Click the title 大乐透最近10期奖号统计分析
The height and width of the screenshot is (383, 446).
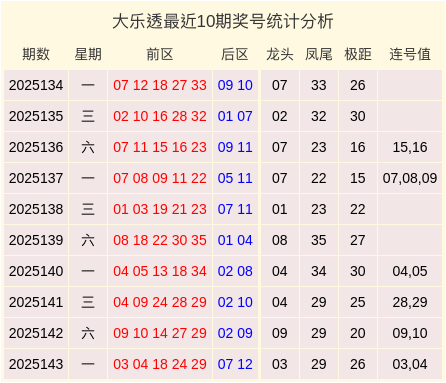coord(223,22)
